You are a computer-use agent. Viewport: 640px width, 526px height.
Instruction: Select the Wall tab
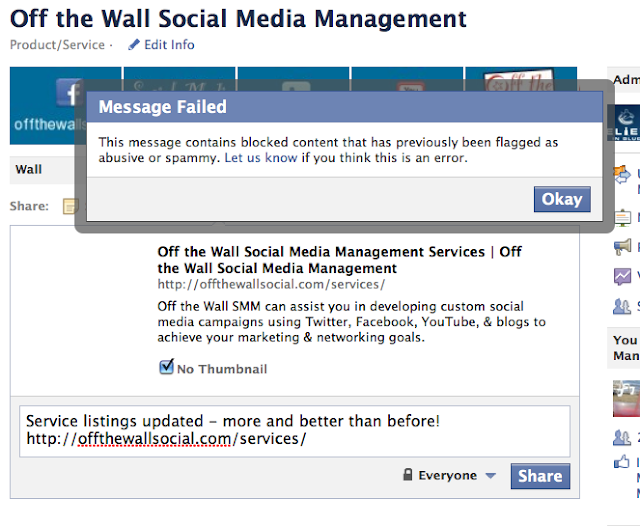29,169
